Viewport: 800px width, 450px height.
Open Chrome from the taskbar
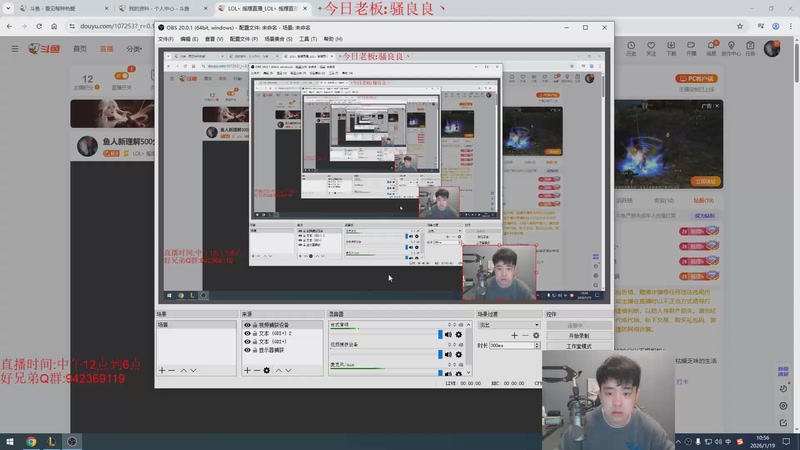coord(31,442)
